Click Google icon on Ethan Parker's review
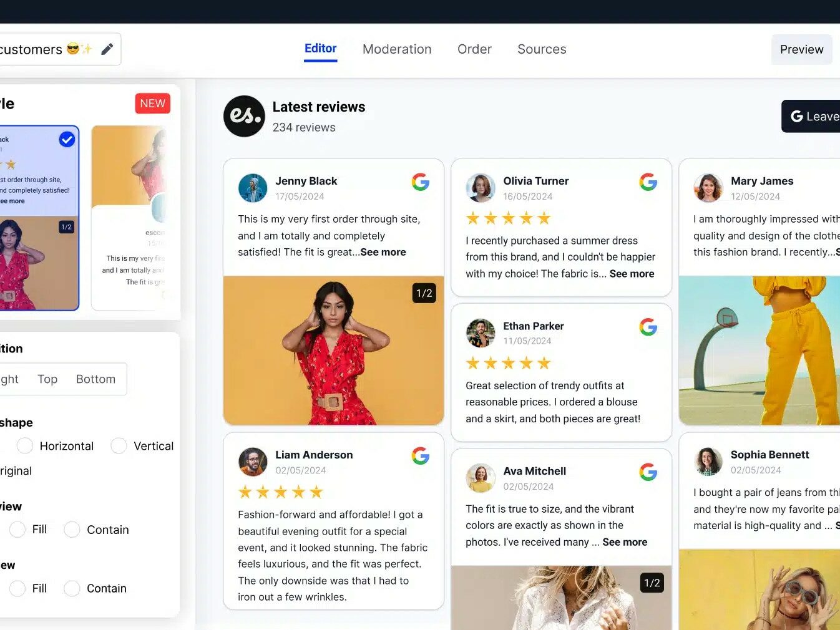 pos(648,327)
